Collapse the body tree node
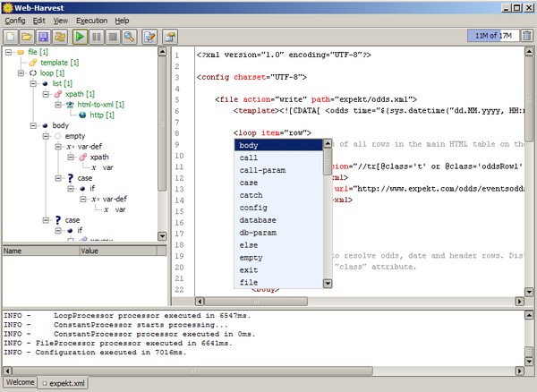The image size is (537, 392). 32,127
